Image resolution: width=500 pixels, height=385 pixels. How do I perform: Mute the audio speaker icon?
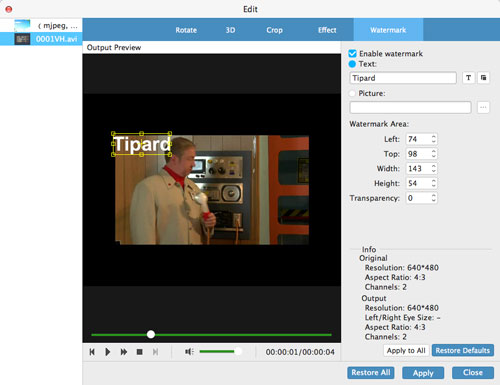[x=189, y=352]
